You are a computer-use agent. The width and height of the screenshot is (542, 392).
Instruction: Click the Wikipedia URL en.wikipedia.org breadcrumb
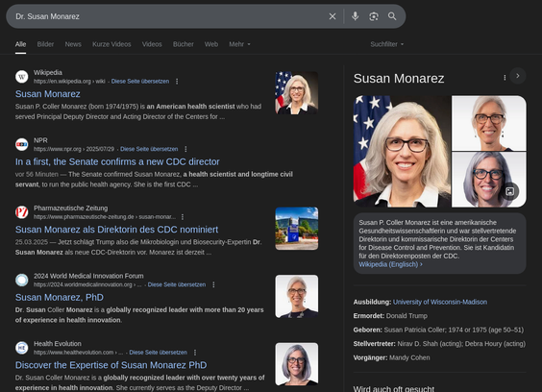tap(69, 82)
